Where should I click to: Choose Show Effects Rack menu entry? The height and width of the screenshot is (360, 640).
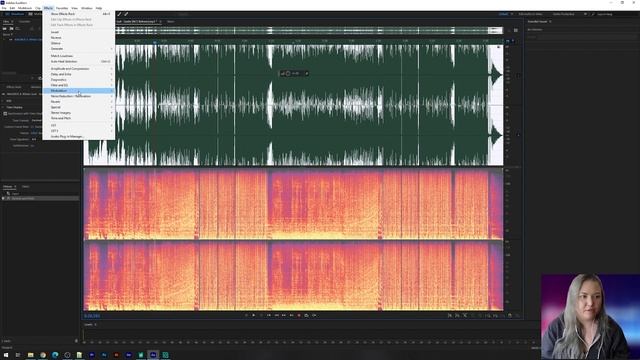tap(78, 14)
